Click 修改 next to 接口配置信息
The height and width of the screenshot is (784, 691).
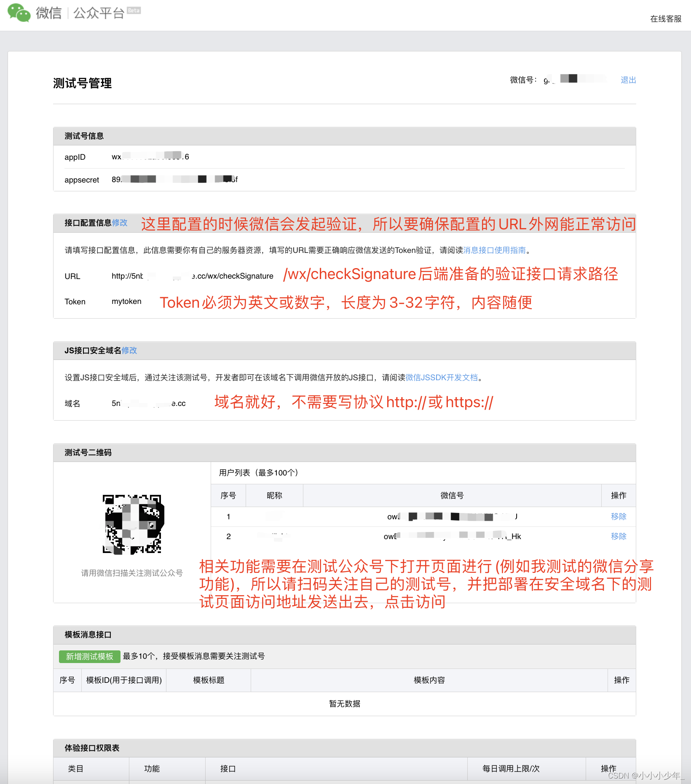[120, 223]
